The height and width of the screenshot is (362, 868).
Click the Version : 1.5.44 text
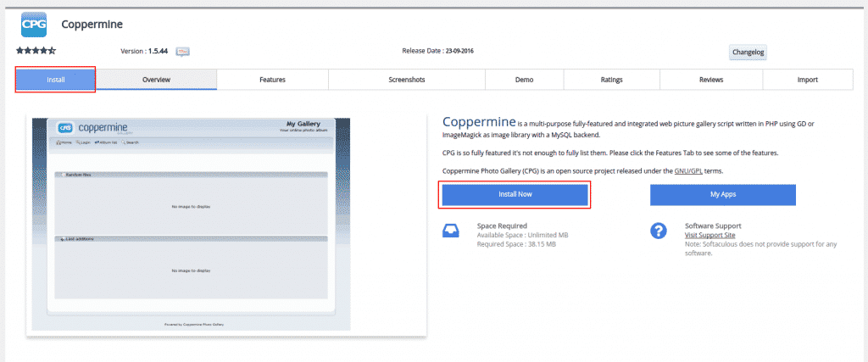(x=144, y=51)
